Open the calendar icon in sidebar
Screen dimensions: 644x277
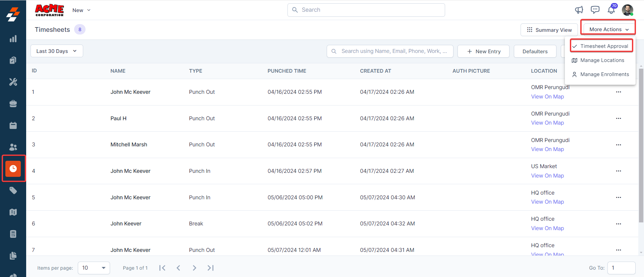(x=13, y=126)
